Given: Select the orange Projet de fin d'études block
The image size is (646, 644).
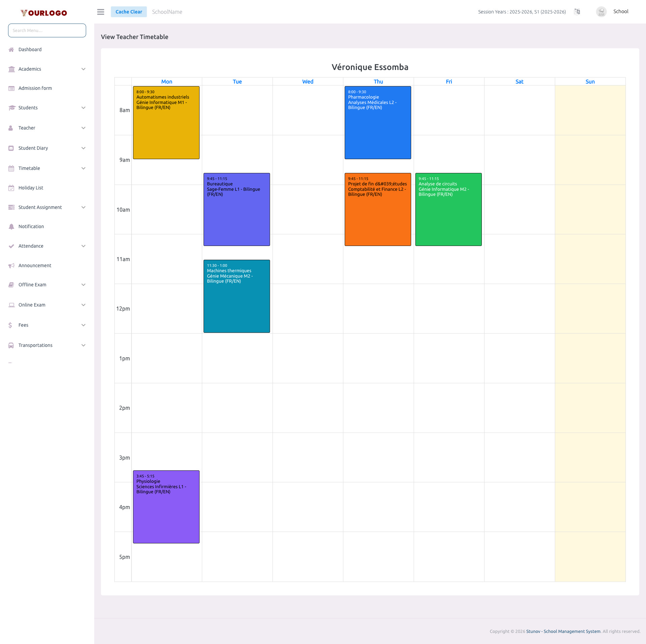Looking at the screenshot, I should pyautogui.click(x=378, y=209).
